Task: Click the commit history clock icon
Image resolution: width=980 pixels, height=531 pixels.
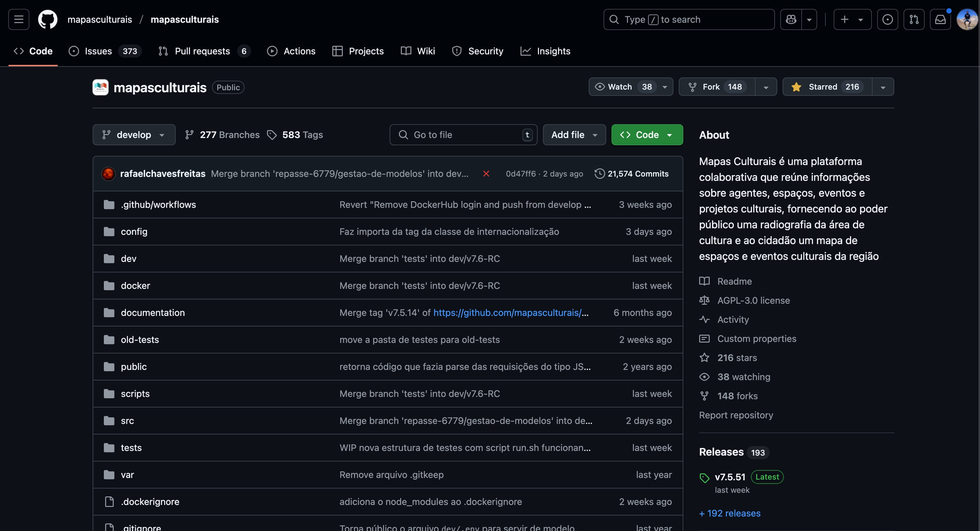Action: point(600,174)
